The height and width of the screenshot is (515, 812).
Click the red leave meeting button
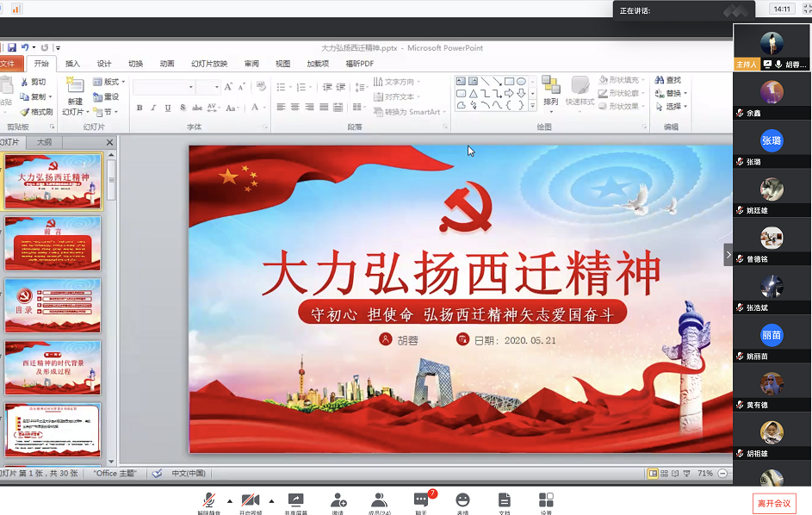[773, 504]
